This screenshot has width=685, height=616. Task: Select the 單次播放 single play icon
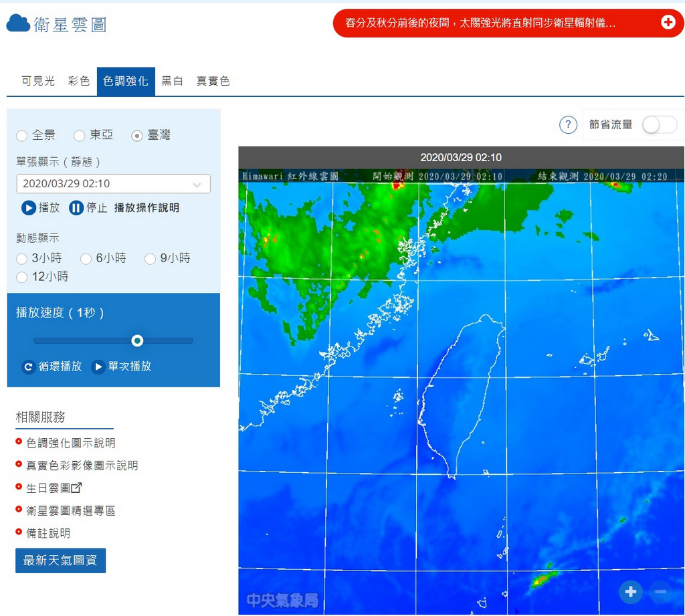[98, 367]
